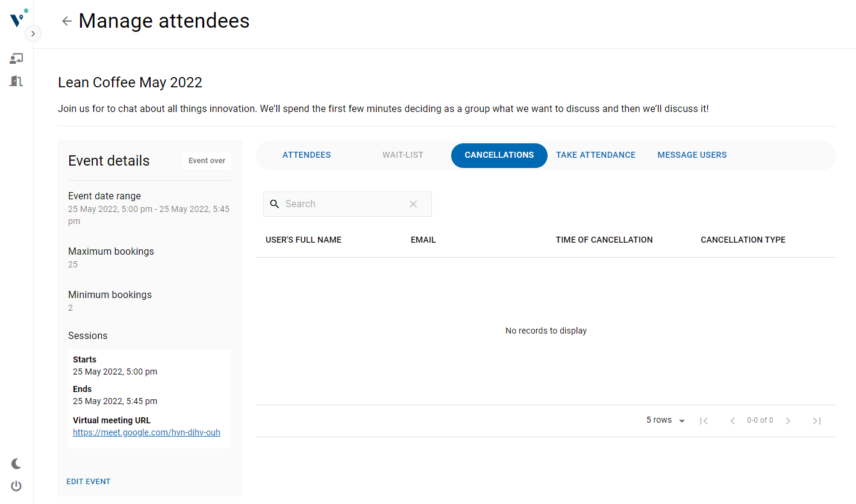The image size is (856, 504).
Task: Click the search magnifier icon
Action: point(275,204)
